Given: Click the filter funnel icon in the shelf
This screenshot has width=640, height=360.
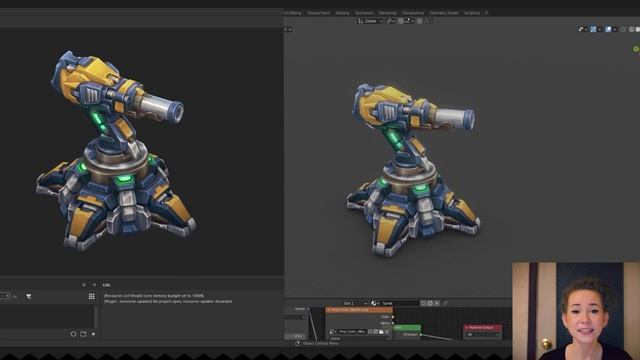Looking at the screenshot, I should pos(29,296).
